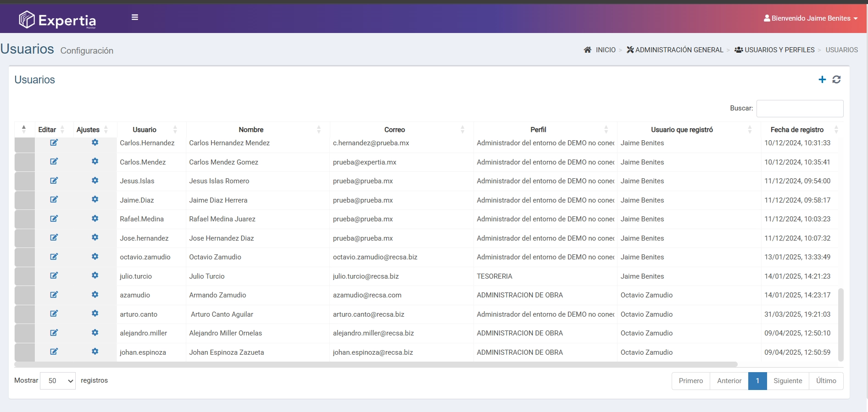This screenshot has height=412, width=868.
Task: Edit user julio.turcio
Action: coord(54,275)
